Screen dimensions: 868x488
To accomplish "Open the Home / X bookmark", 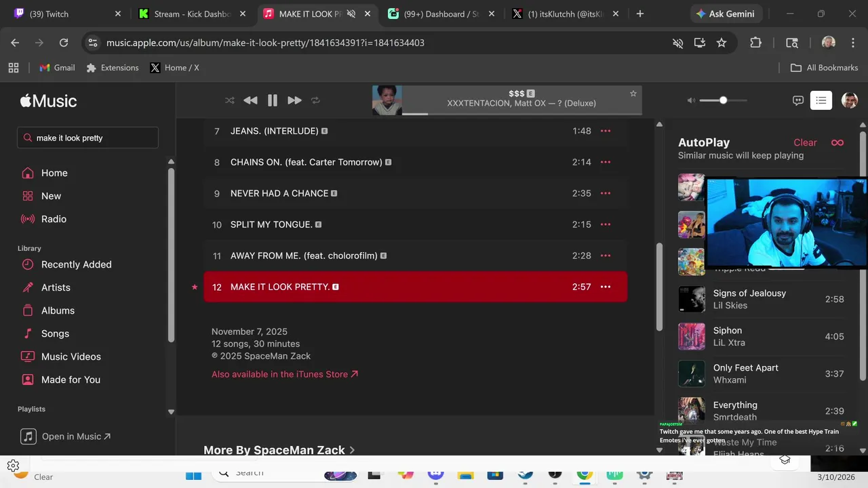I will click(174, 68).
